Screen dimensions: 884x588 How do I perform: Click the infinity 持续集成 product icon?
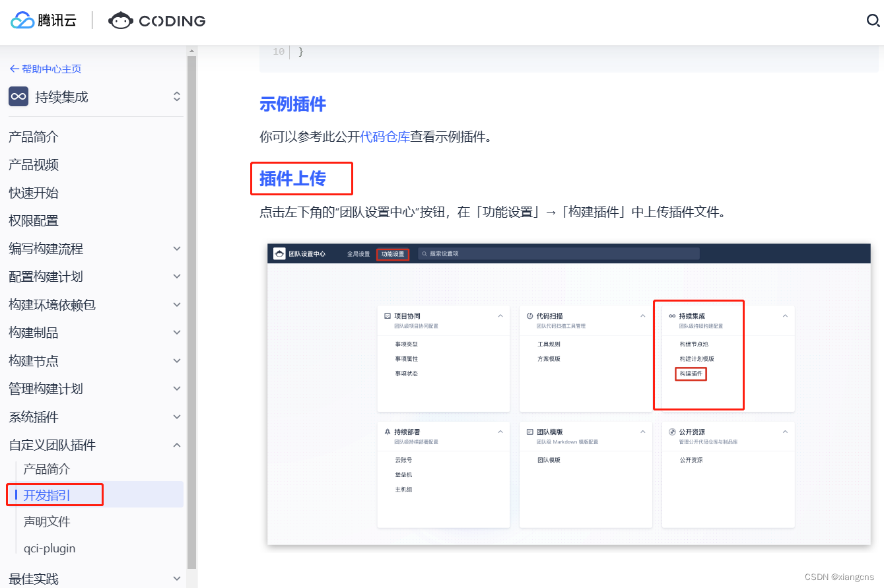pos(18,96)
